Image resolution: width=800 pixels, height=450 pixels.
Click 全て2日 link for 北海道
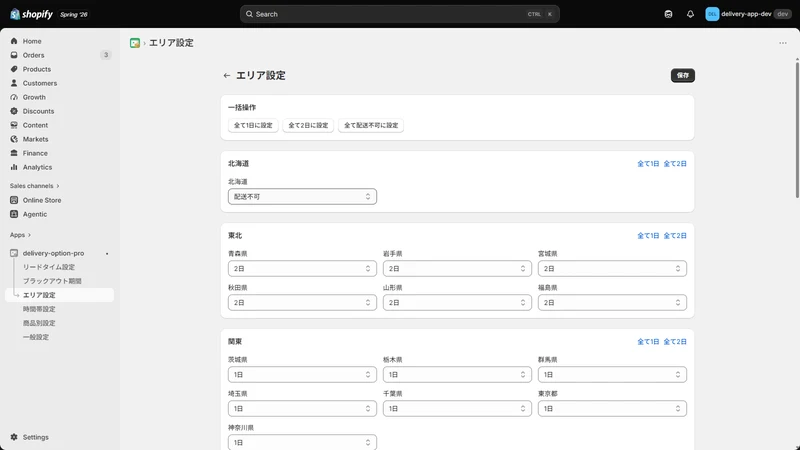[x=675, y=164]
